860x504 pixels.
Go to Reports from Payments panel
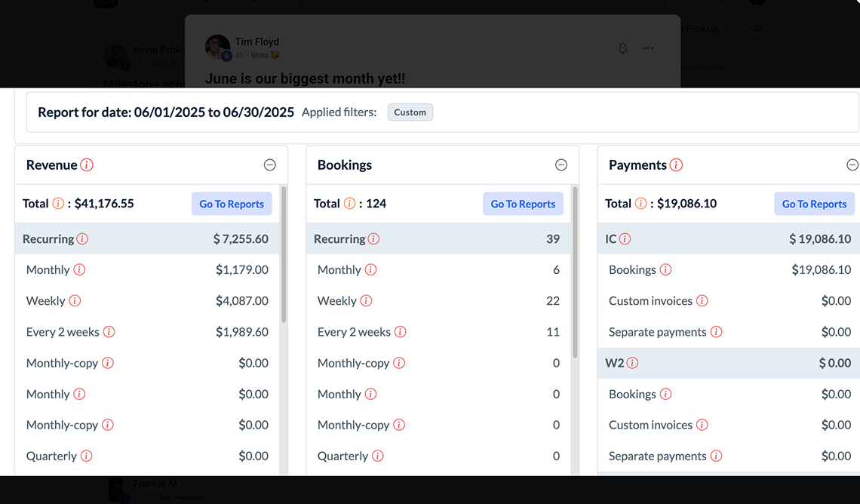tap(814, 204)
